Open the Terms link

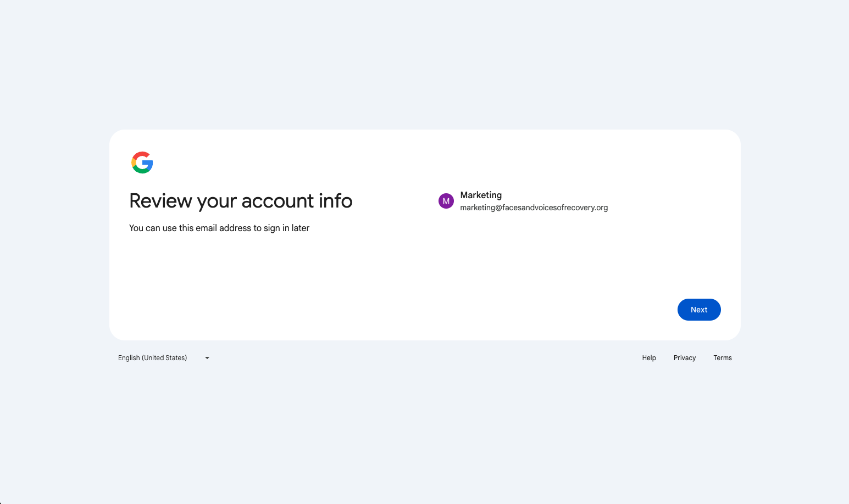coord(723,358)
